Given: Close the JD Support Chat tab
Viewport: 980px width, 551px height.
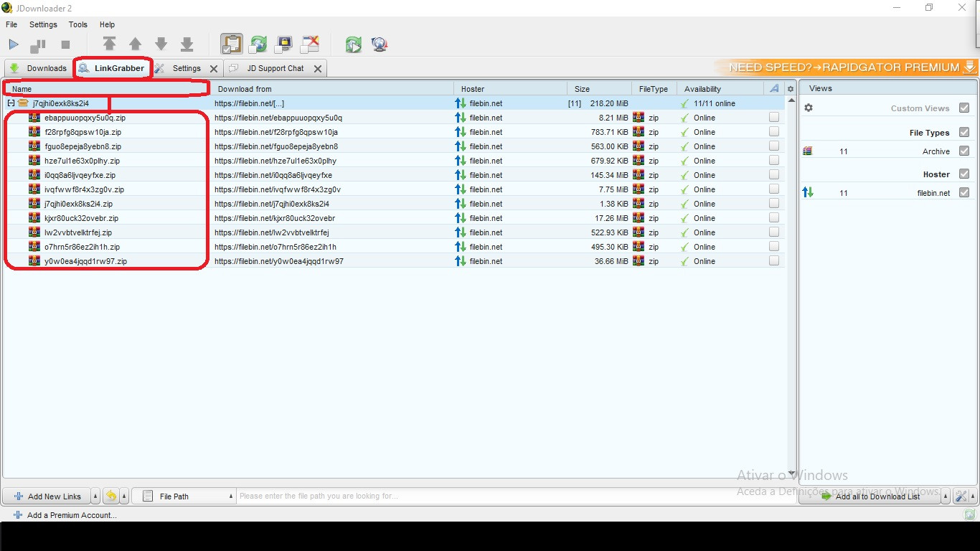Looking at the screenshot, I should pyautogui.click(x=318, y=69).
